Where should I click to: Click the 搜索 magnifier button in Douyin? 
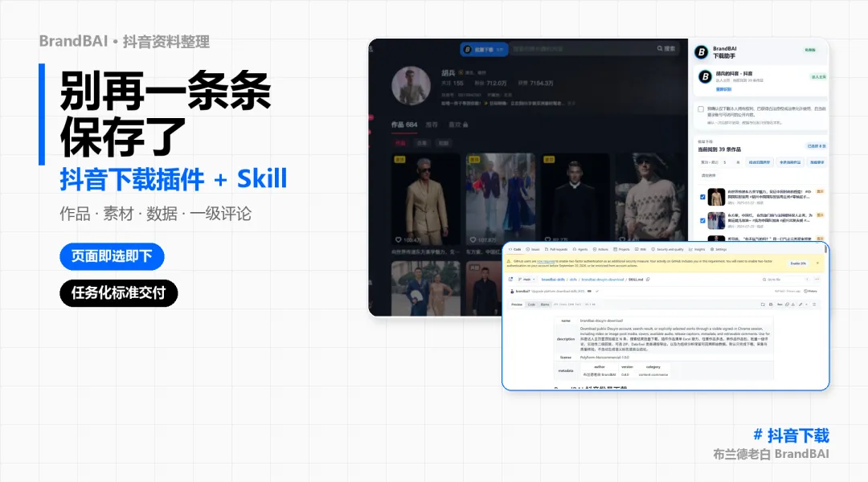pyautogui.click(x=666, y=49)
